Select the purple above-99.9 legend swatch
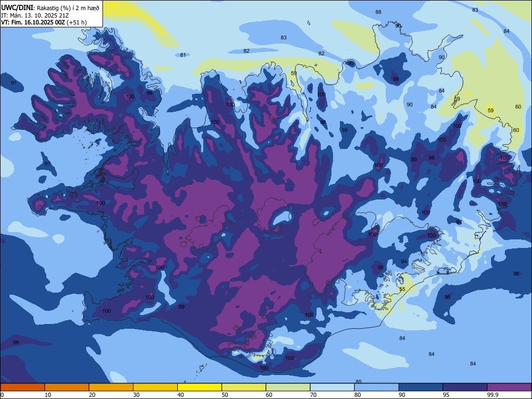Screen dimensions: 532x399 509,387
